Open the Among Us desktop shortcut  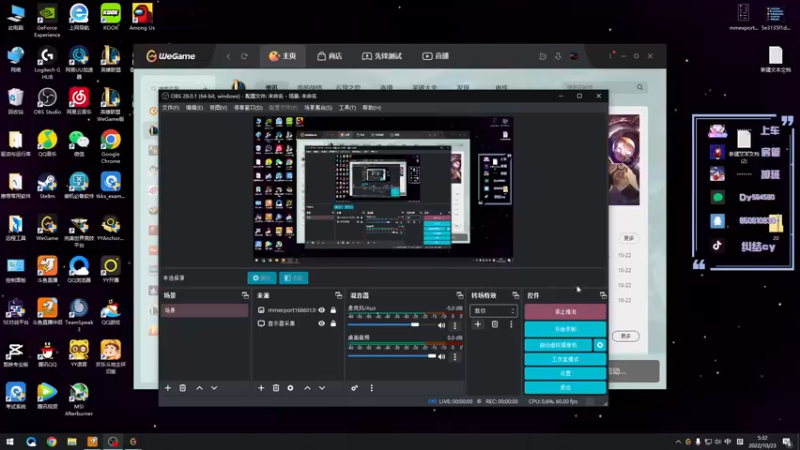[x=142, y=17]
